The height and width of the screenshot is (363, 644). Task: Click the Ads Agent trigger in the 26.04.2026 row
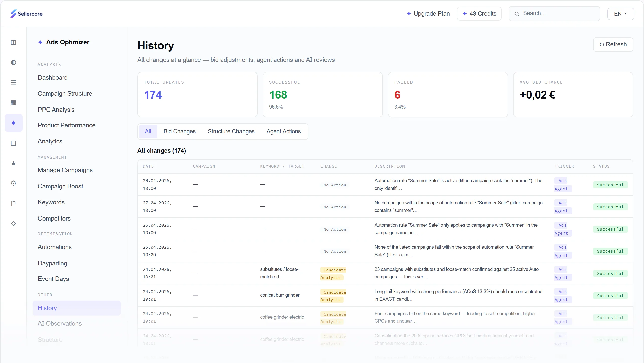tap(563, 229)
